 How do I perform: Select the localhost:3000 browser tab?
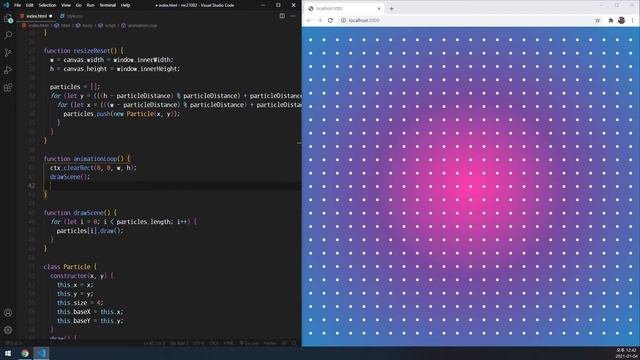click(345, 9)
